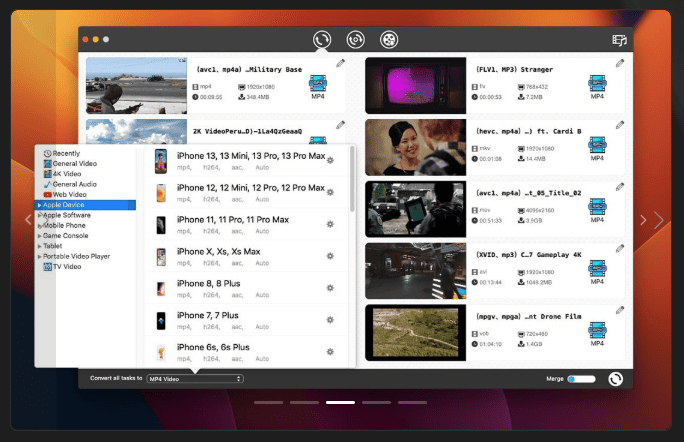Open settings gear for iPhone X preset
This screenshot has height=442, width=684.
pyautogui.click(x=330, y=256)
